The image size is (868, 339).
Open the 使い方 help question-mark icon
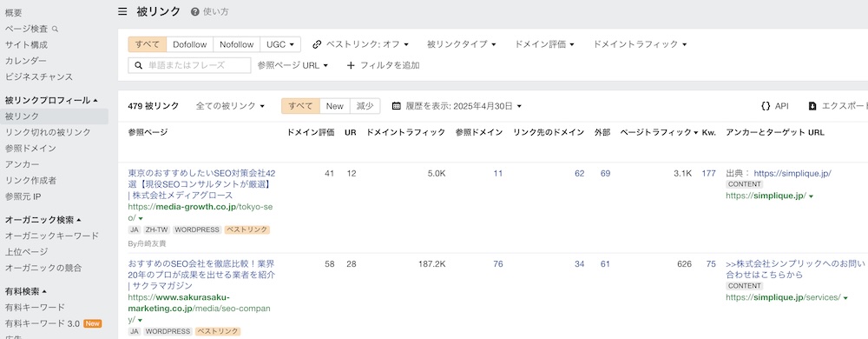pos(194,11)
